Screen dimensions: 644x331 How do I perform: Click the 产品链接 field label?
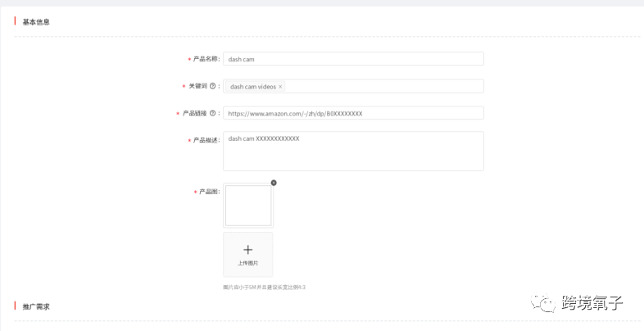coord(195,113)
